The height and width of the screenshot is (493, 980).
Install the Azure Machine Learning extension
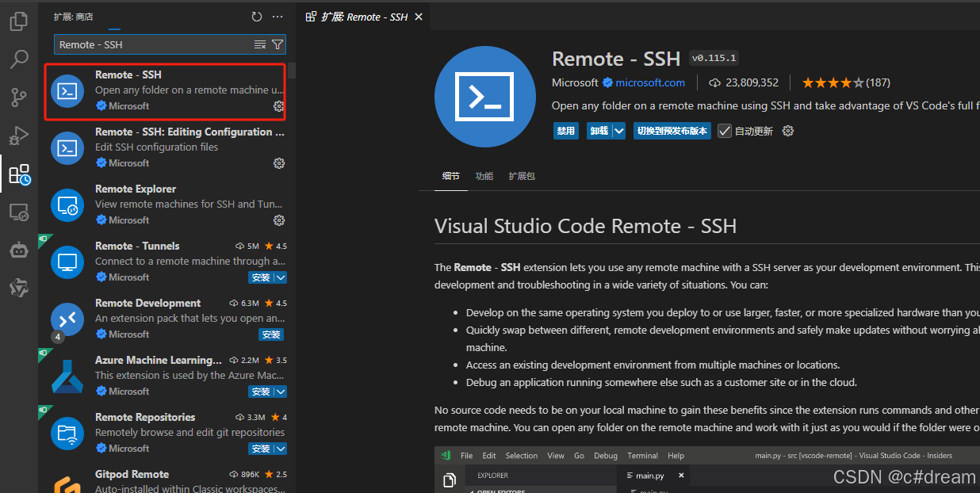(261, 392)
